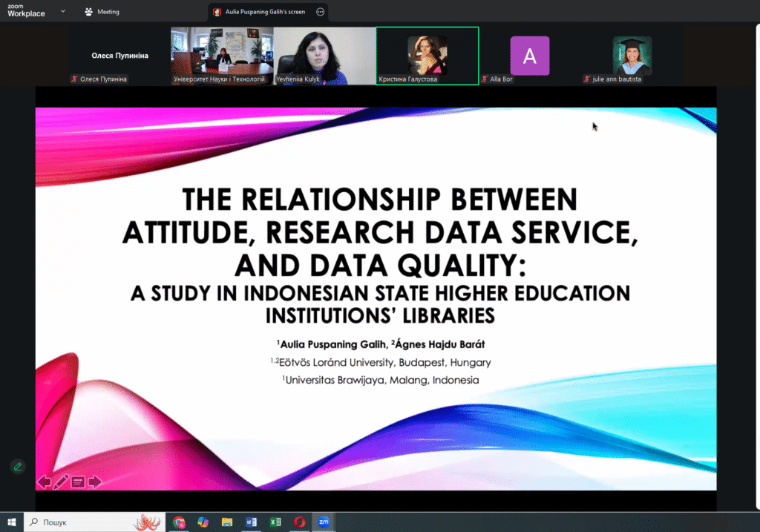Viewport: 760px width, 532px height.
Task: Select Yevheniia Kulyk's video thumbnail
Action: [324, 56]
